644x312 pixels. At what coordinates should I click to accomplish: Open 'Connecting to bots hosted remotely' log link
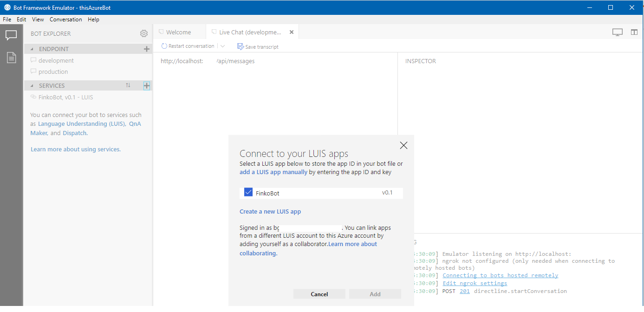point(500,275)
